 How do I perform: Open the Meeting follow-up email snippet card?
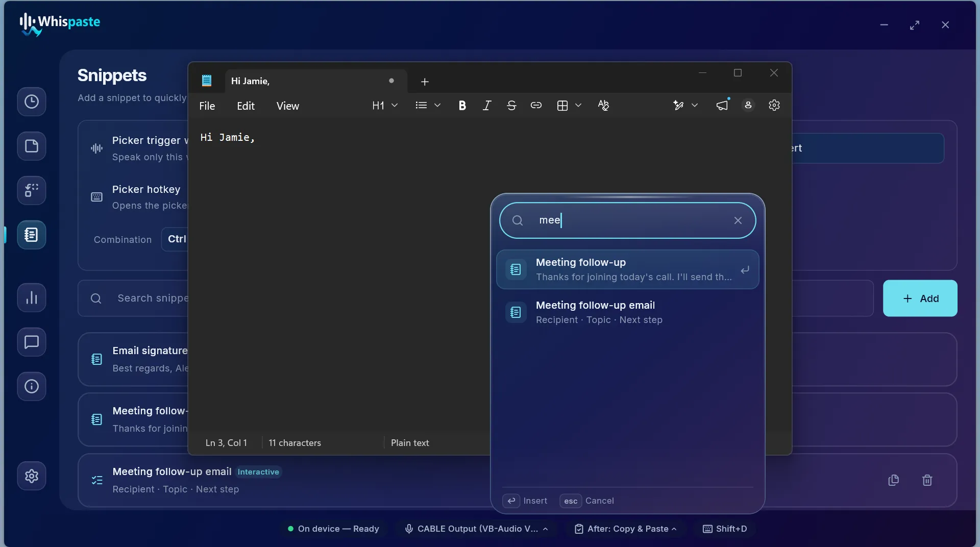click(x=284, y=480)
